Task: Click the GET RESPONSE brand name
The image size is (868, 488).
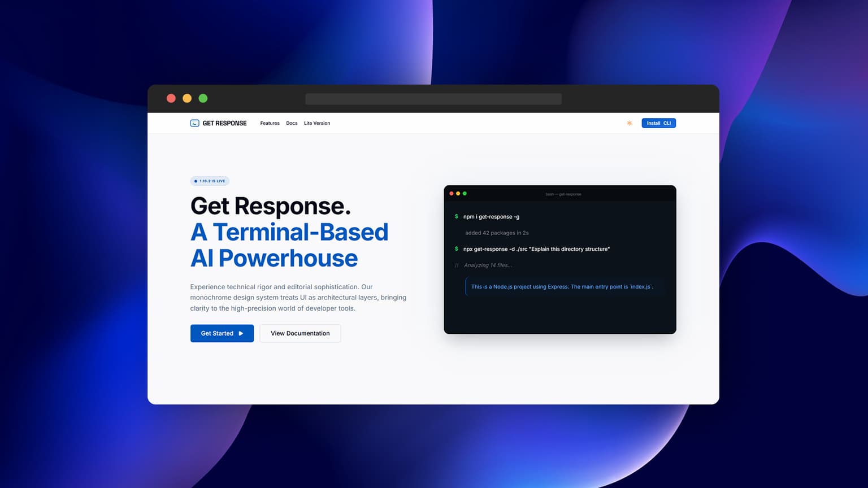Action: point(224,123)
